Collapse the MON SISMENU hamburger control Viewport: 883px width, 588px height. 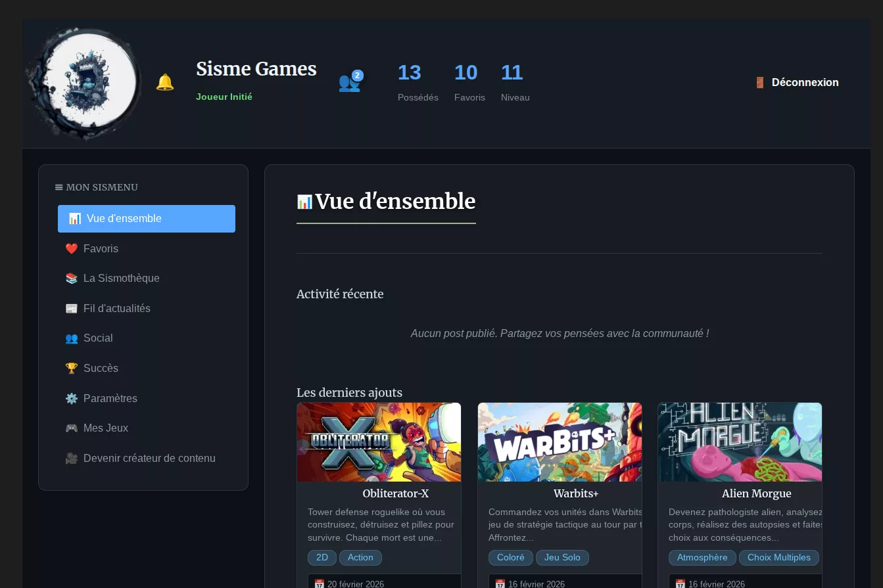point(59,187)
